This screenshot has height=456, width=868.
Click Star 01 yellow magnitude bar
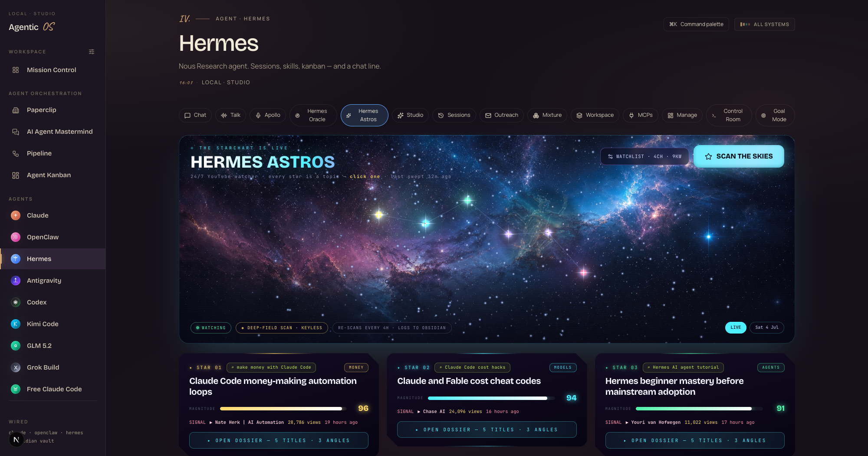click(283, 409)
